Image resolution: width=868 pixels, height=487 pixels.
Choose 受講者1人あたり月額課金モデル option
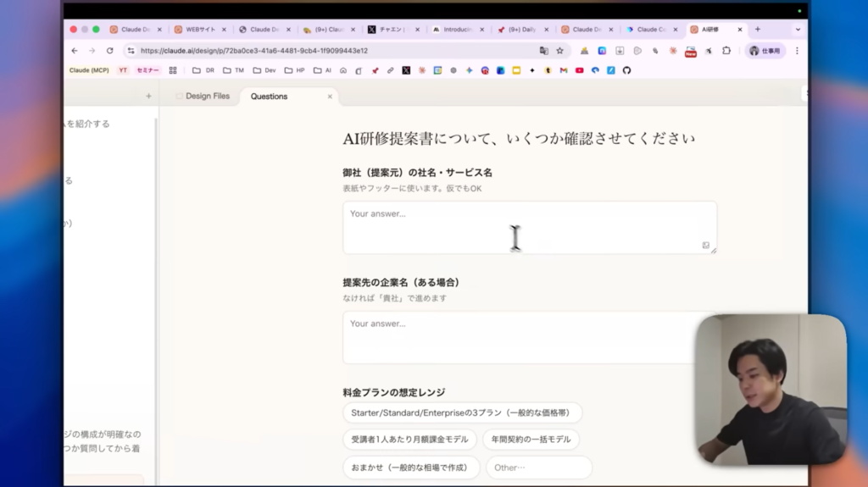409,440
